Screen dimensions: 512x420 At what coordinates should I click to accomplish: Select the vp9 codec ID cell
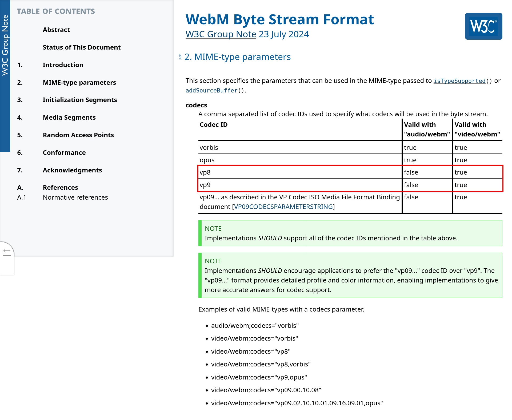pyautogui.click(x=300, y=185)
